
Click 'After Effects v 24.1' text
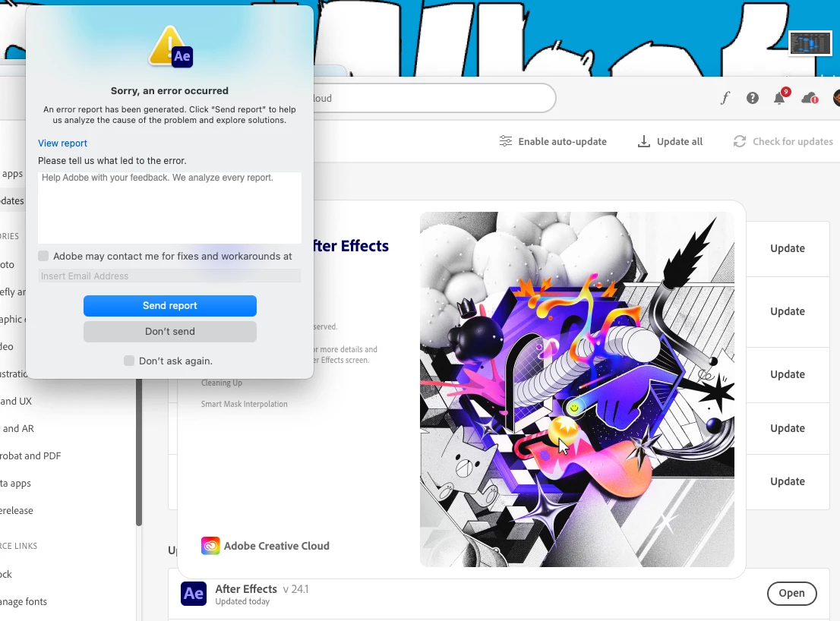tap(262, 589)
